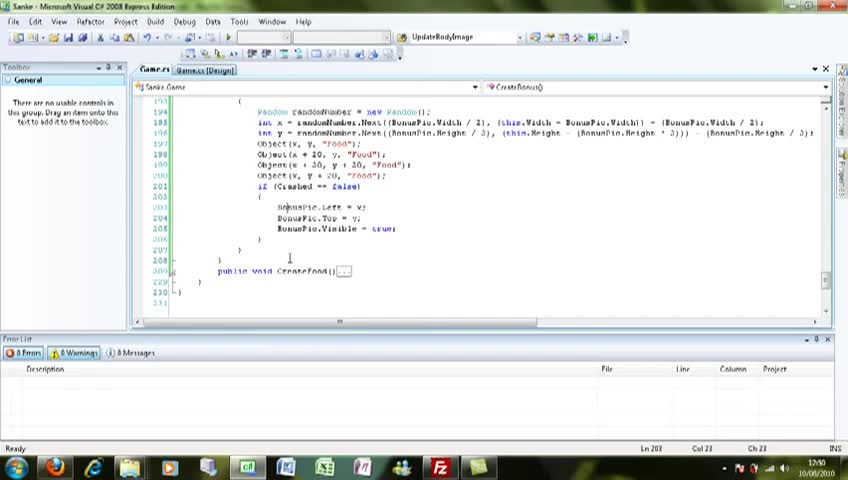Open Windows Explorer folder taskbar icon

tap(130, 467)
